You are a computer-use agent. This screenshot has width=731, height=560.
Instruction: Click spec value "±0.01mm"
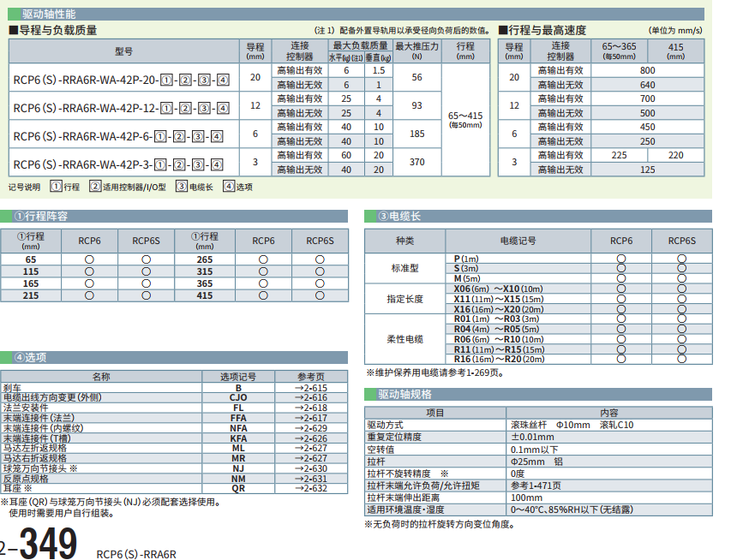[532, 437]
